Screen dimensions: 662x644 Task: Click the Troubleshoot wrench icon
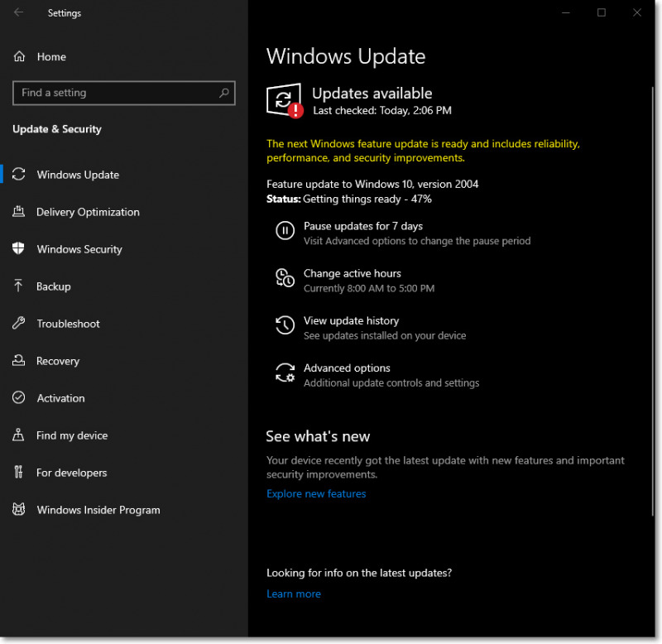18,323
